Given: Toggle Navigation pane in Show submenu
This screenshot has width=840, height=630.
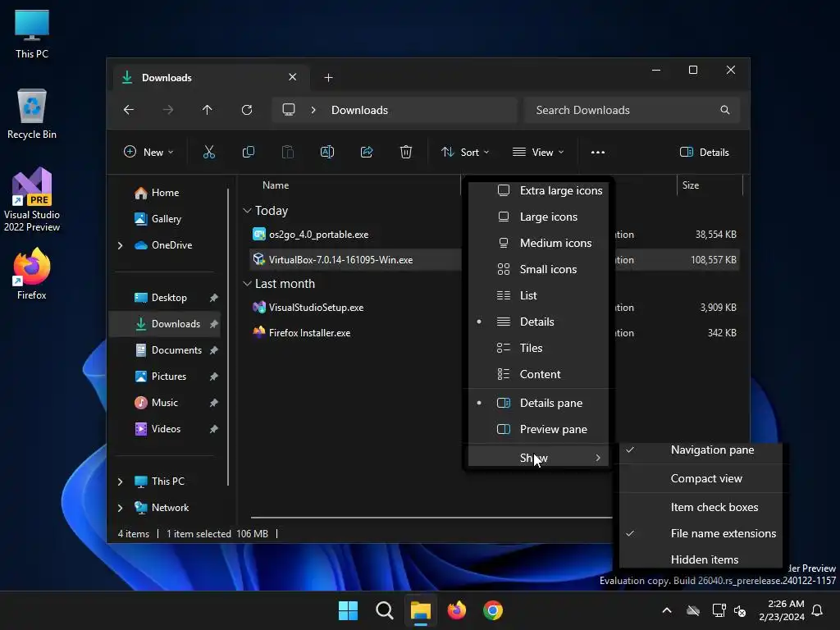Looking at the screenshot, I should (701, 450).
